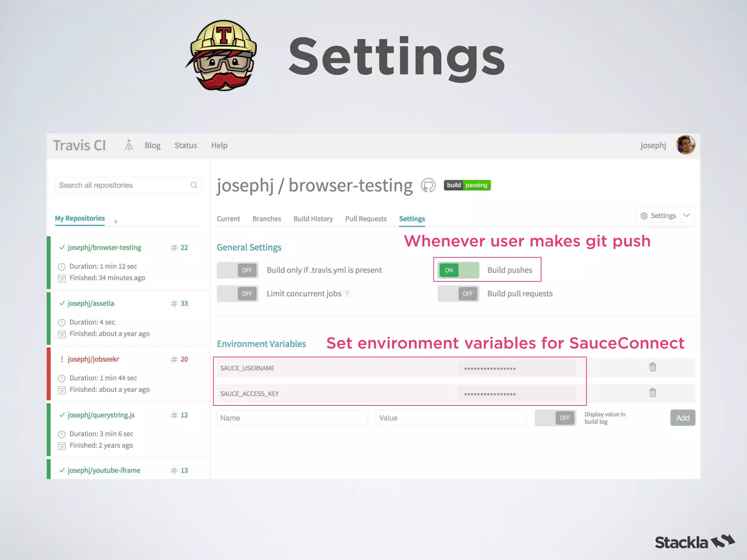747x560 pixels.
Task: Toggle Build only if .travis.yml is present
Action: point(238,270)
